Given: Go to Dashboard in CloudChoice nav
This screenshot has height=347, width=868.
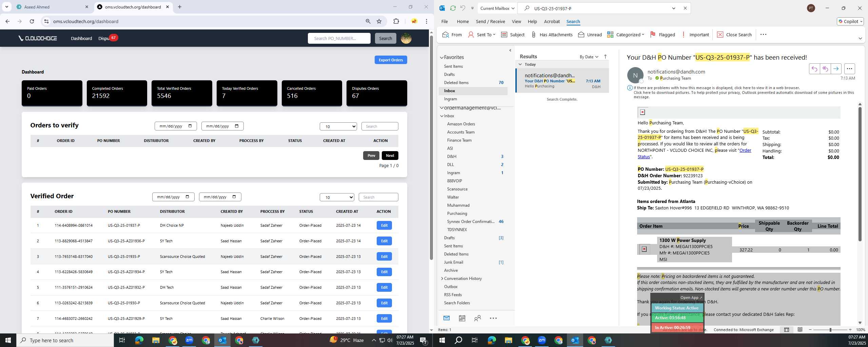Looking at the screenshot, I should (81, 38).
